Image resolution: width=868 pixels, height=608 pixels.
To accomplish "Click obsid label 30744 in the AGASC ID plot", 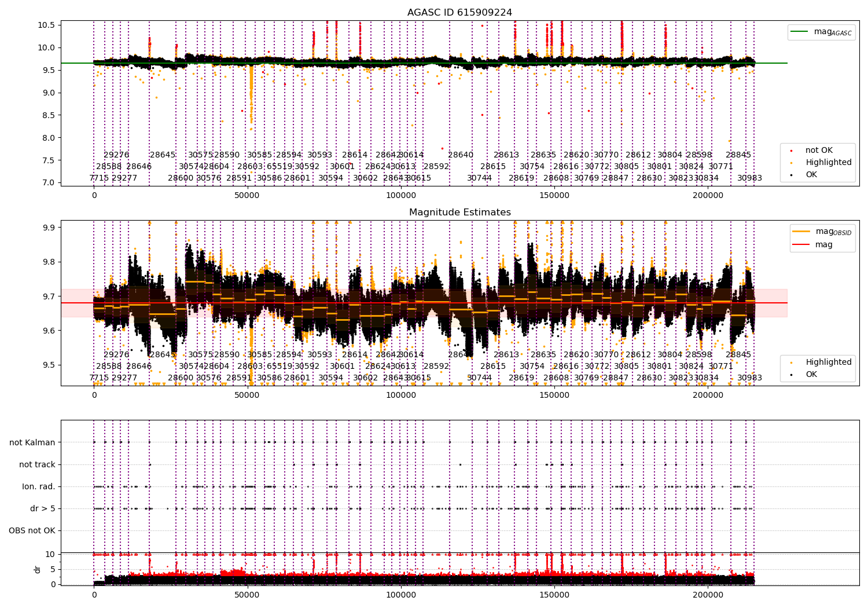I will click(479, 178).
